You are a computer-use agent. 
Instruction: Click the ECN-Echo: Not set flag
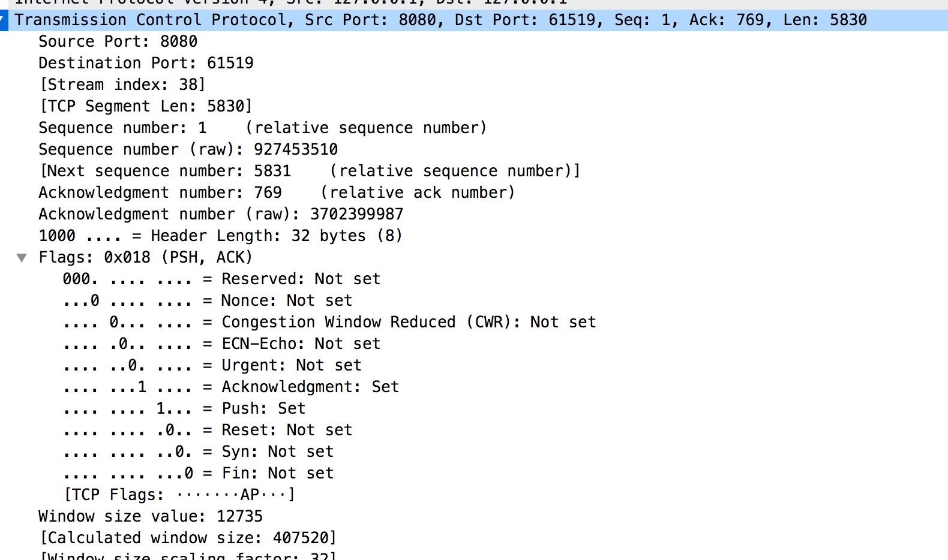pyautogui.click(x=221, y=344)
